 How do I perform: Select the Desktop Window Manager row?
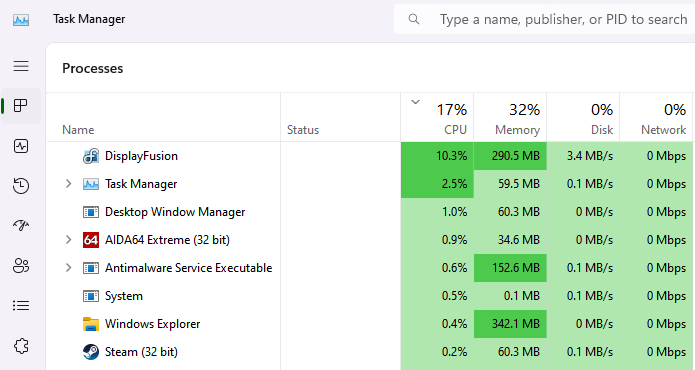369,212
